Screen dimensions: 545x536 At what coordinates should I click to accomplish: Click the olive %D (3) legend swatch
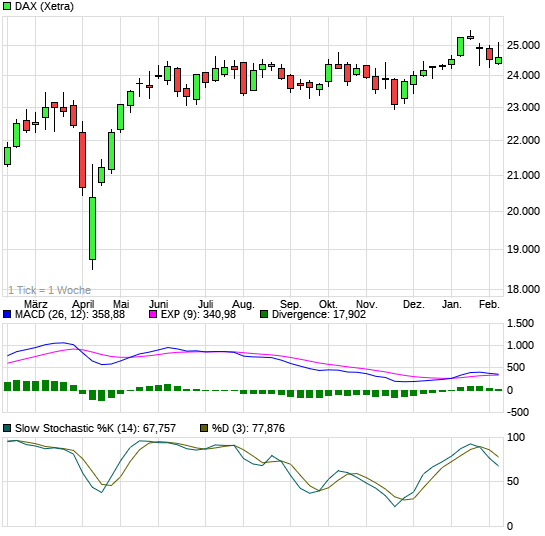(x=204, y=428)
